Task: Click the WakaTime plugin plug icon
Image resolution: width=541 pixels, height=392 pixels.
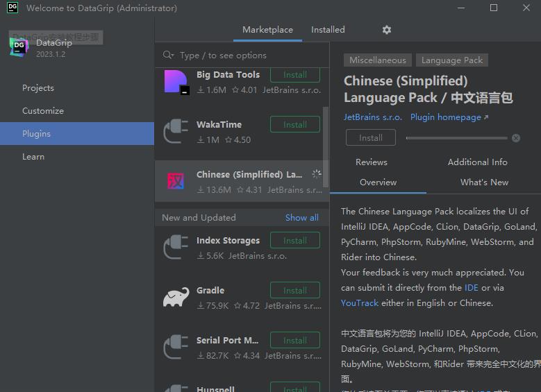Action: [x=176, y=131]
